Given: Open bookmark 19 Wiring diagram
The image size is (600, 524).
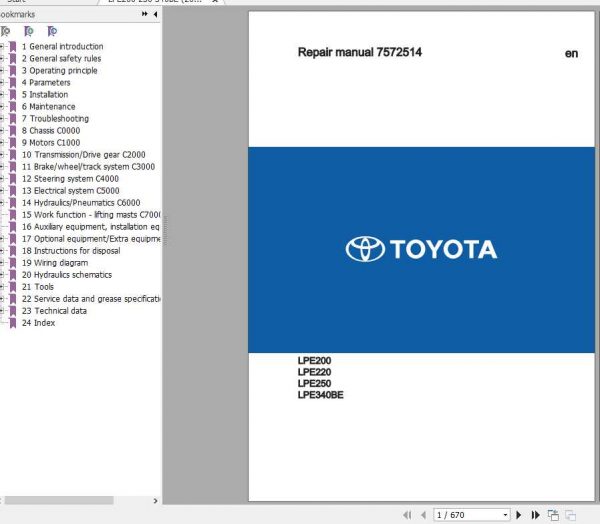Looking at the screenshot, I should (x=55, y=263).
